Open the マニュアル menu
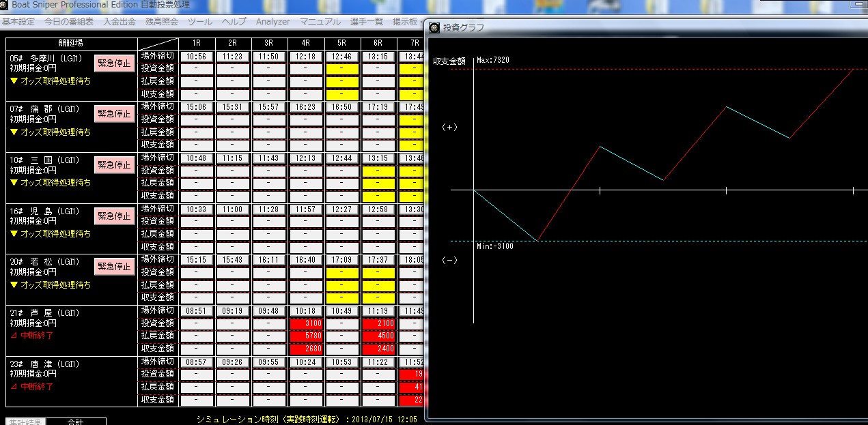The image size is (868, 425). click(x=320, y=21)
